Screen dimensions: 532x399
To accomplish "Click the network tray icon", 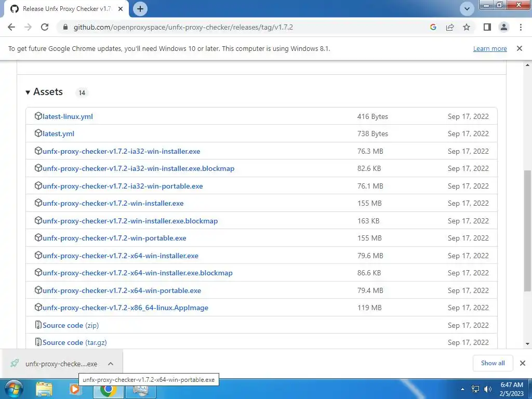I will (x=475, y=389).
